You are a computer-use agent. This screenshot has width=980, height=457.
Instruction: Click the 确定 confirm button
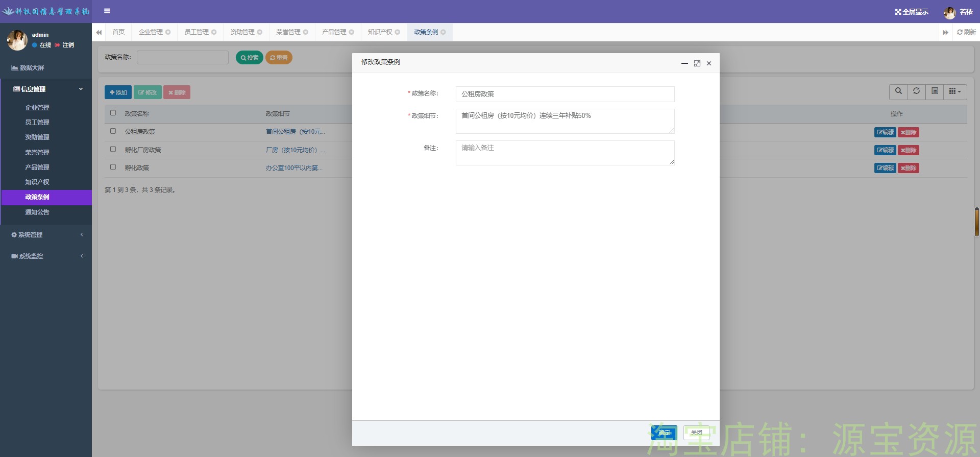pos(664,432)
